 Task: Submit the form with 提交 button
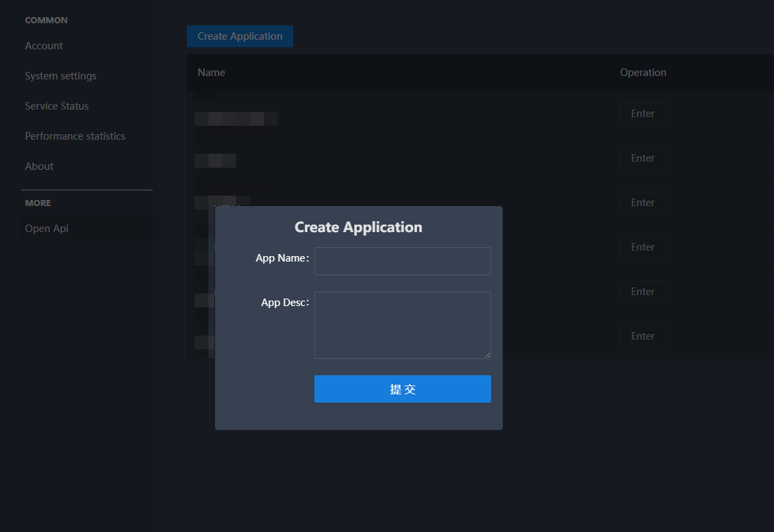click(402, 389)
